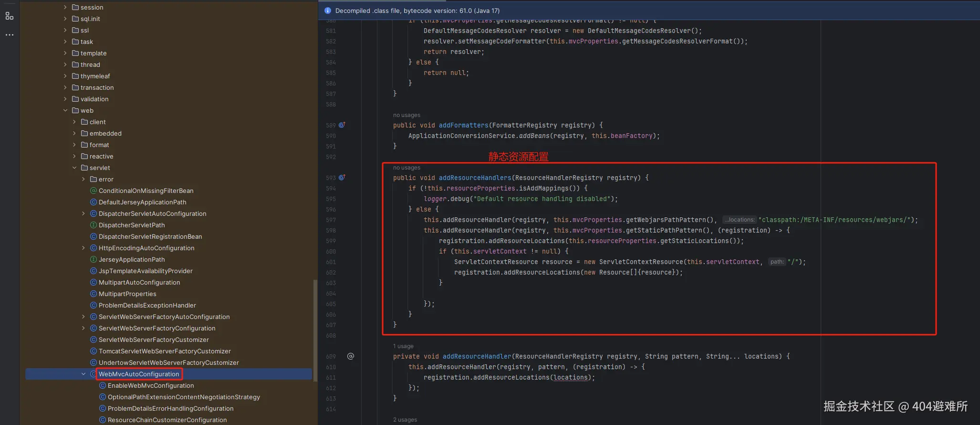Click the DispatcherServletPath interface icon

point(94,225)
